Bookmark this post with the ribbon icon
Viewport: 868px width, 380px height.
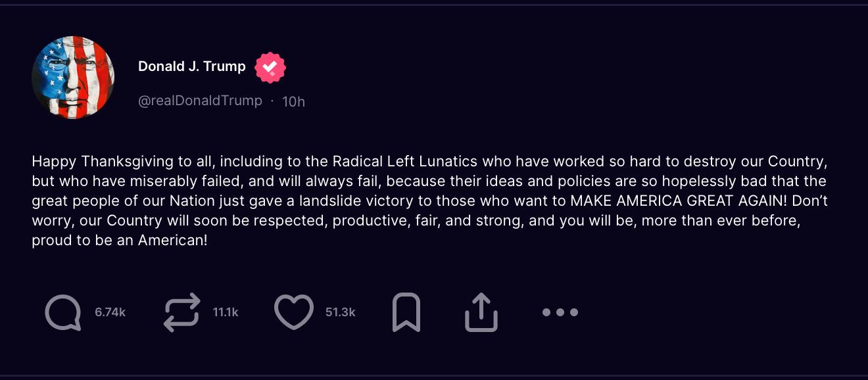tap(406, 312)
